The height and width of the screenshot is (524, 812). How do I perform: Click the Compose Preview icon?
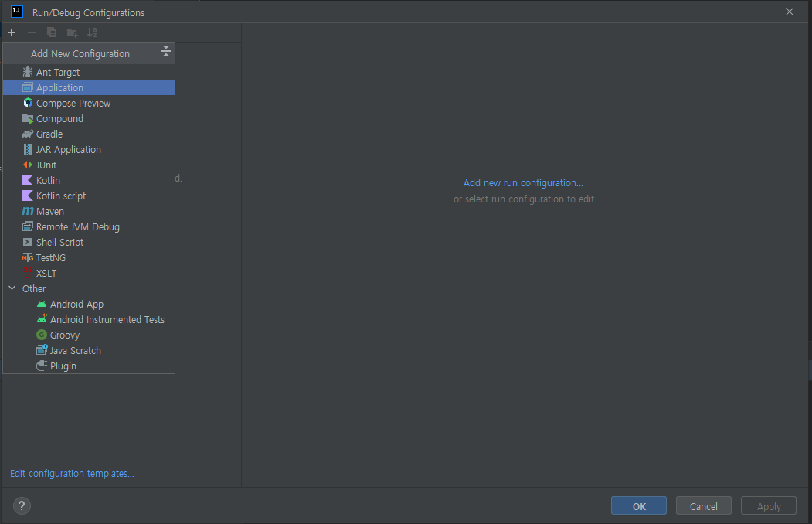tap(28, 103)
